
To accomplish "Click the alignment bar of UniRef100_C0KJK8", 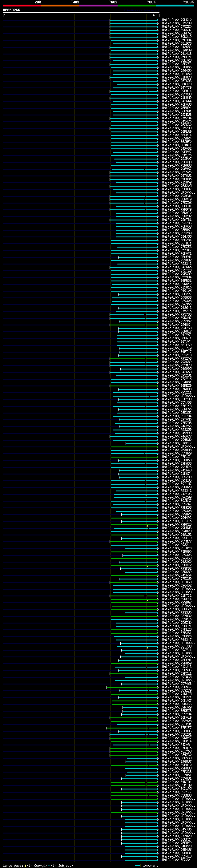I will click(137, 84).
